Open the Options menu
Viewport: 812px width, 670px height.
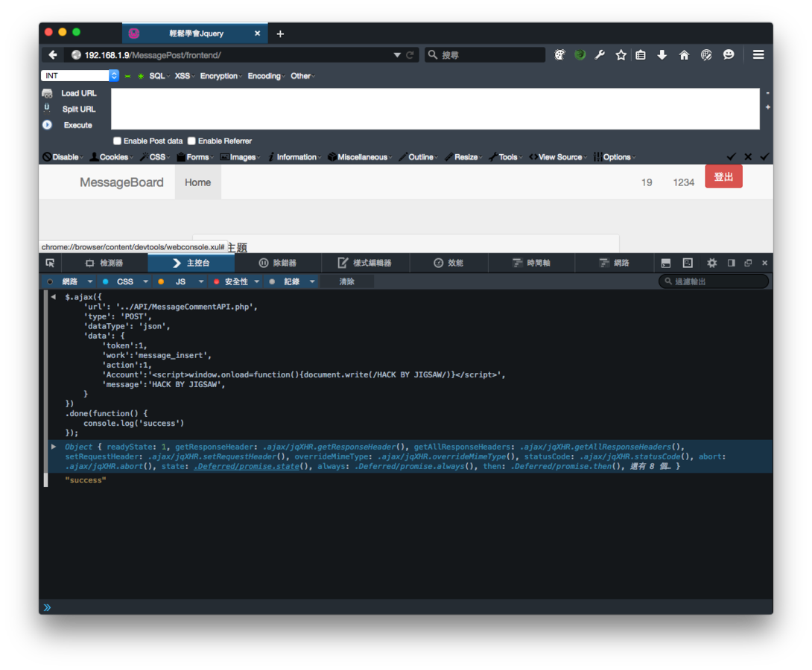pos(615,157)
